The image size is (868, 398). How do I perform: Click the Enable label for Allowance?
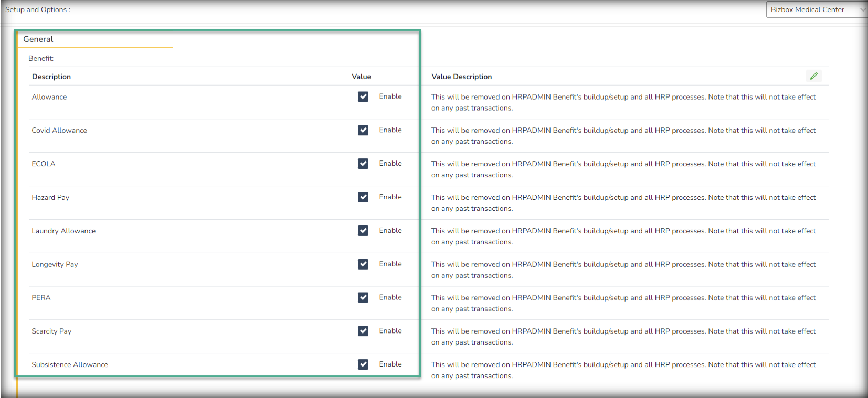coord(390,96)
